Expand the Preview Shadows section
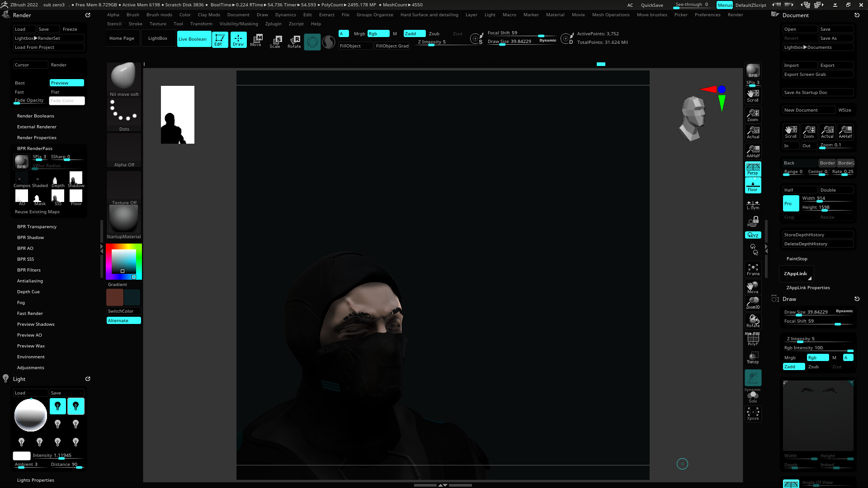The width and height of the screenshot is (868, 488). (36, 324)
